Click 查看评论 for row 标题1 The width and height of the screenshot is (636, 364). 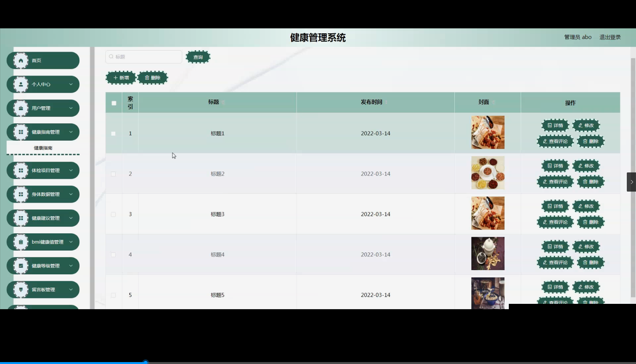pyautogui.click(x=555, y=141)
